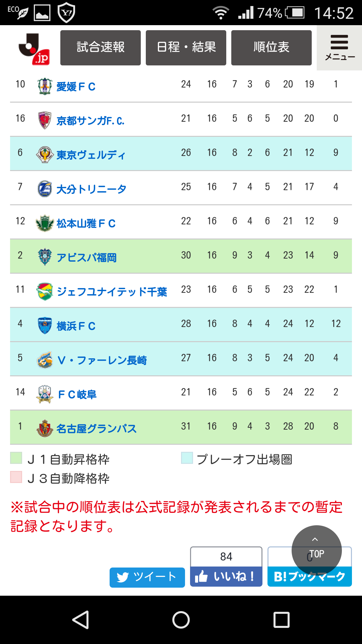This screenshot has height=644, width=362.
Task: Tap the JEF United Chiba emblem
Action: coord(45,291)
